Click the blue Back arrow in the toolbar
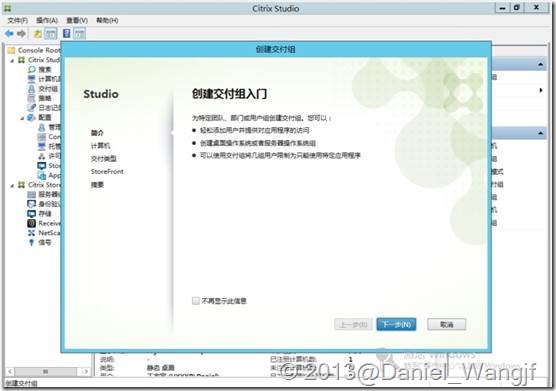 click(x=9, y=34)
